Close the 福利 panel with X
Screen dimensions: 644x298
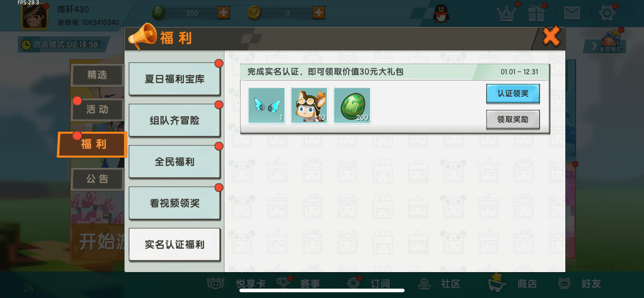pos(551,36)
